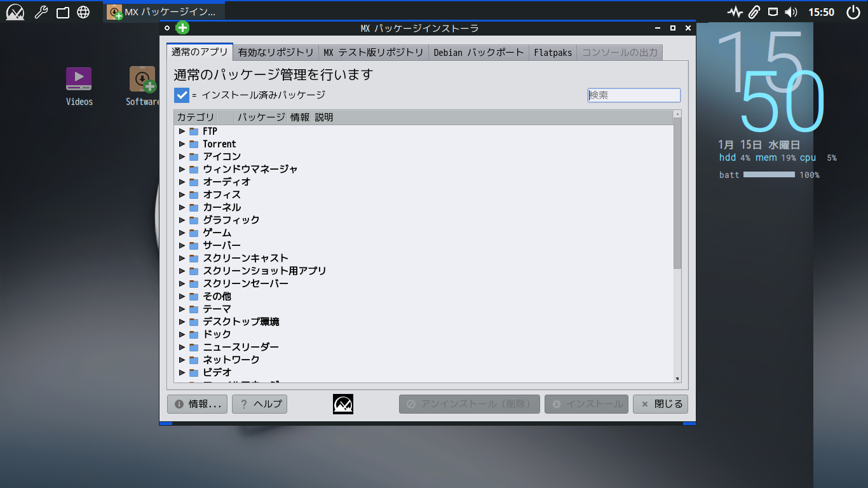Expand the Torrent category

coord(182,144)
